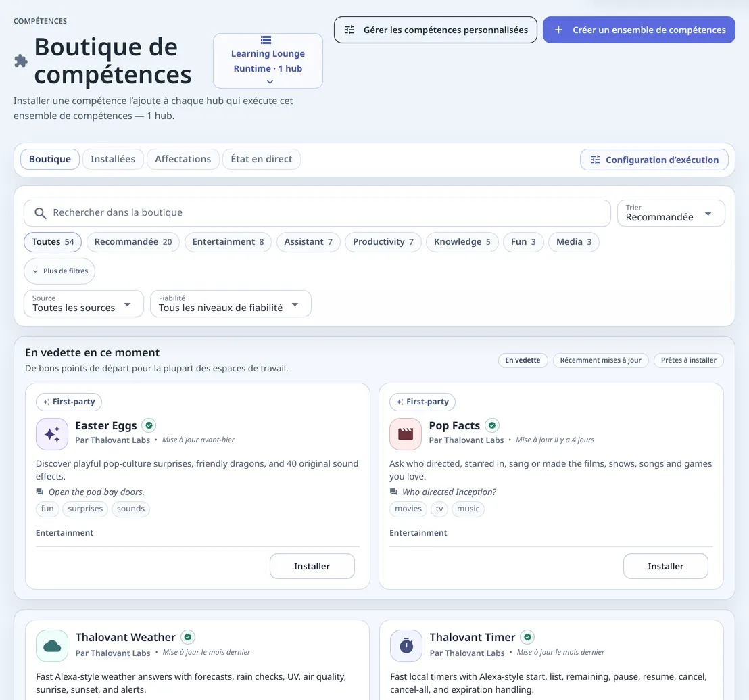Click the plus icon in Créer un ensemble
The width and height of the screenshot is (749, 700).
(x=558, y=30)
